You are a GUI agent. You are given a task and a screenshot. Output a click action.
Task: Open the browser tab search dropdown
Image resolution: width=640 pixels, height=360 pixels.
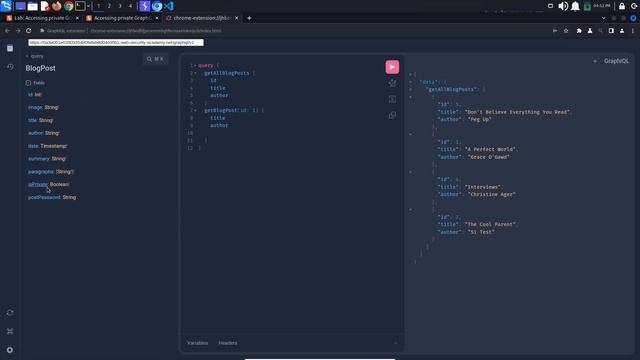pyautogui.click(x=603, y=18)
